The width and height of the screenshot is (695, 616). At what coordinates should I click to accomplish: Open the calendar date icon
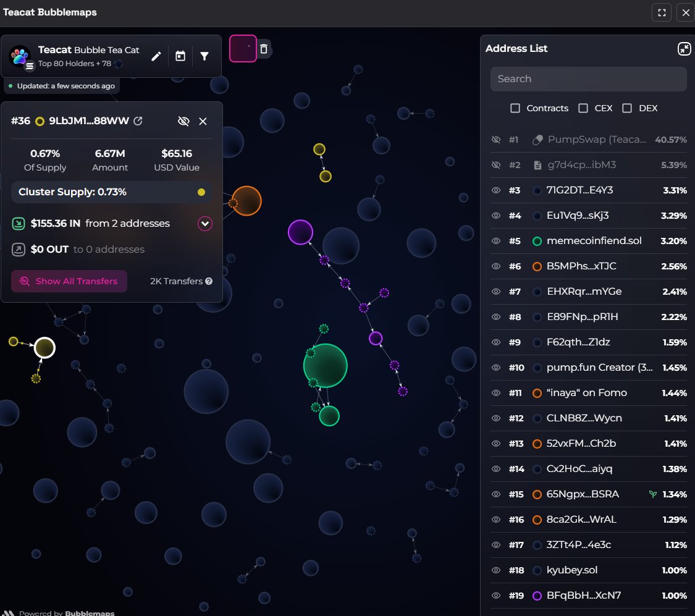[180, 56]
